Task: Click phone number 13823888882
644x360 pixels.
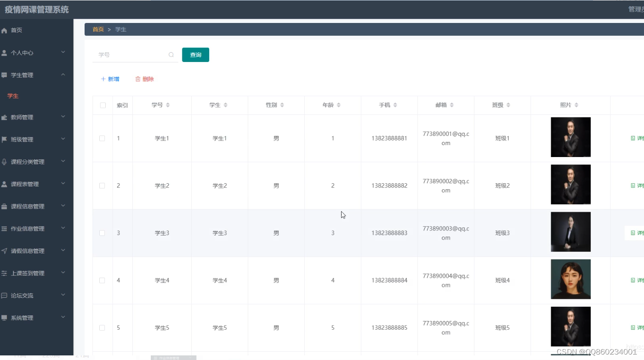Action: point(389,186)
